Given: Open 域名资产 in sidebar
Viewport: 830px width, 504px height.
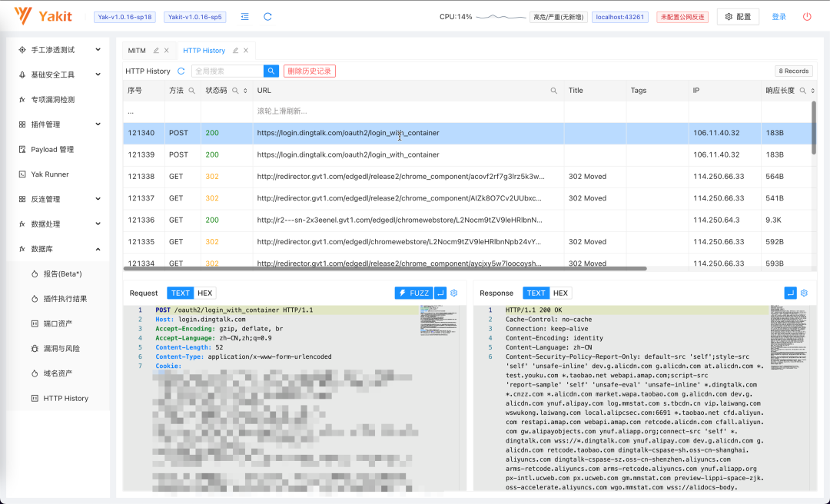Looking at the screenshot, I should pyautogui.click(x=58, y=373).
